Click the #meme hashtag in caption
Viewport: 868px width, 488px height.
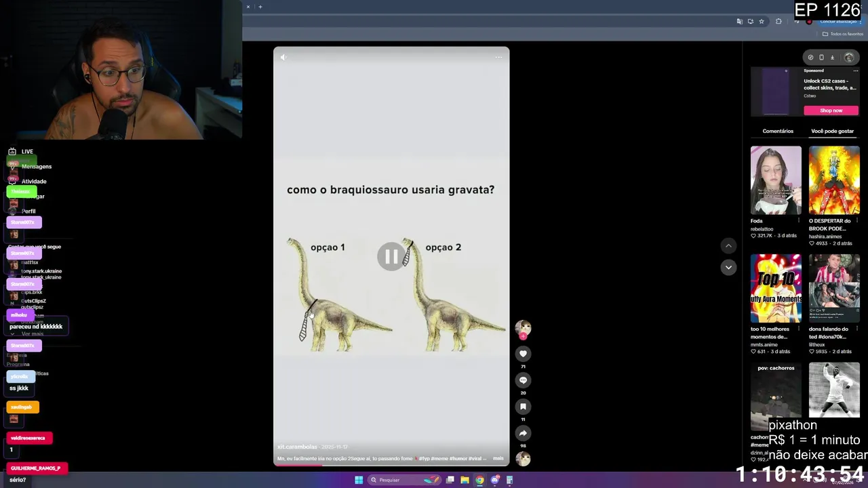440,459
